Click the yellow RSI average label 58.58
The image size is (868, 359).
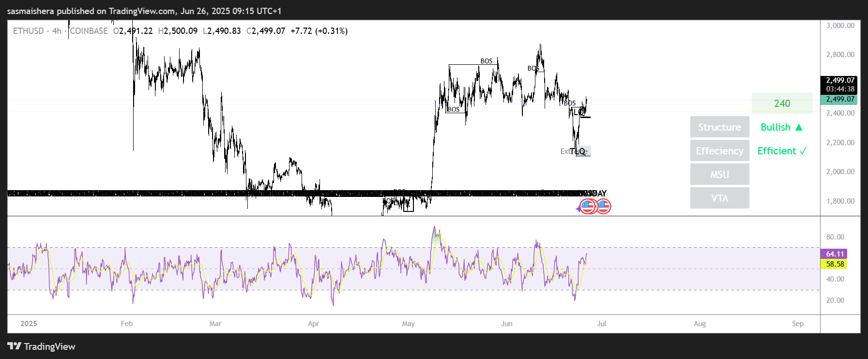tap(834, 264)
